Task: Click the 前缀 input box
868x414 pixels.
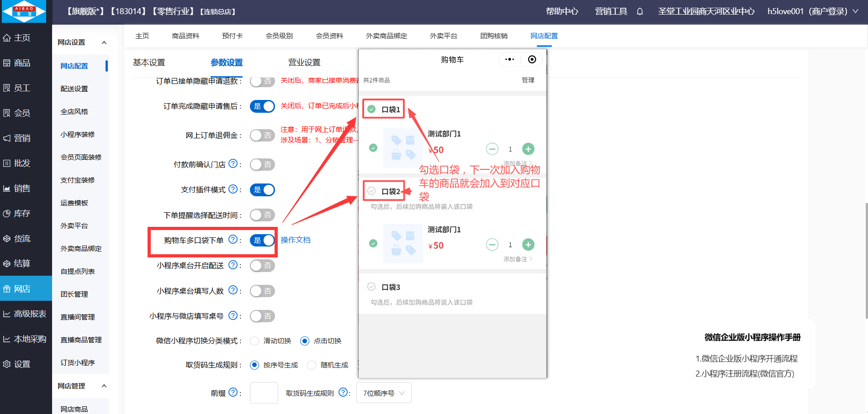Action: pyautogui.click(x=264, y=393)
